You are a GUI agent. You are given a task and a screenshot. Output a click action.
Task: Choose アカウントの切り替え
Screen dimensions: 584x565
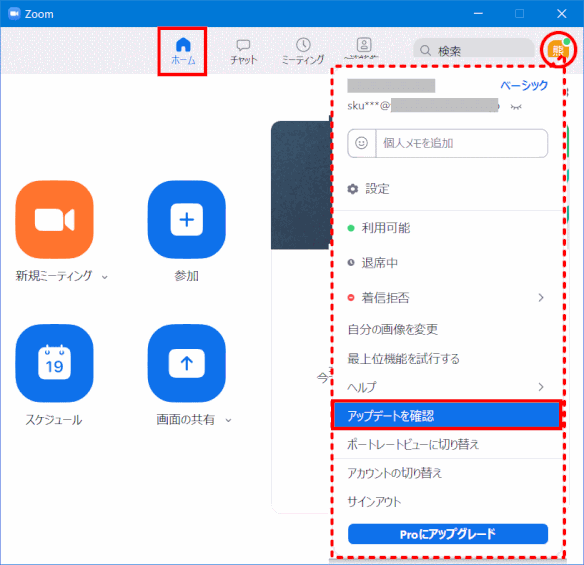tap(447, 473)
